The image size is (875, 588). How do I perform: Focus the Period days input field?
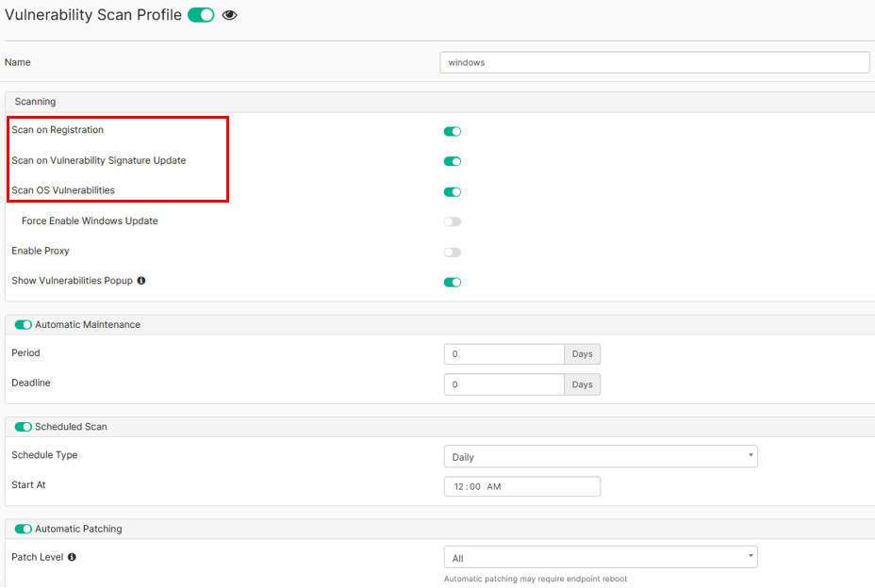(504, 354)
